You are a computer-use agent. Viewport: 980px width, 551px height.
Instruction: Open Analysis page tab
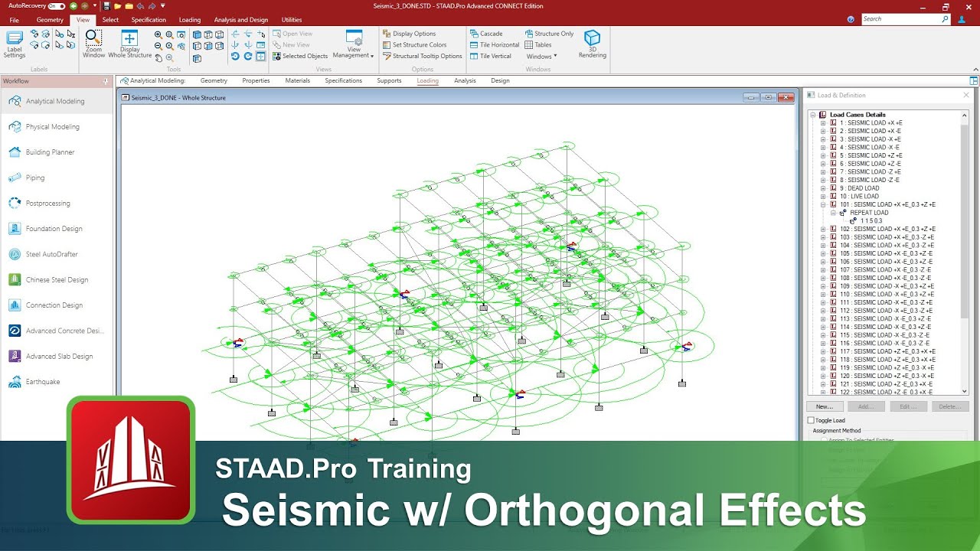coord(465,80)
